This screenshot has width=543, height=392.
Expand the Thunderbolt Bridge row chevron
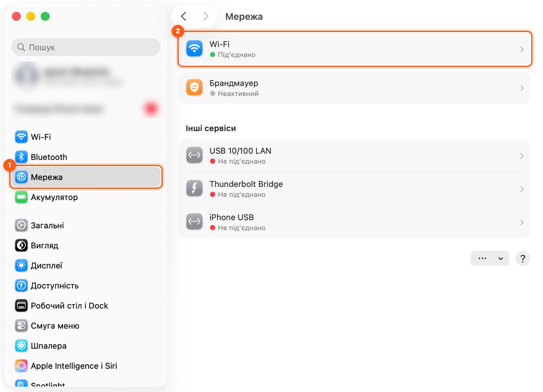522,189
